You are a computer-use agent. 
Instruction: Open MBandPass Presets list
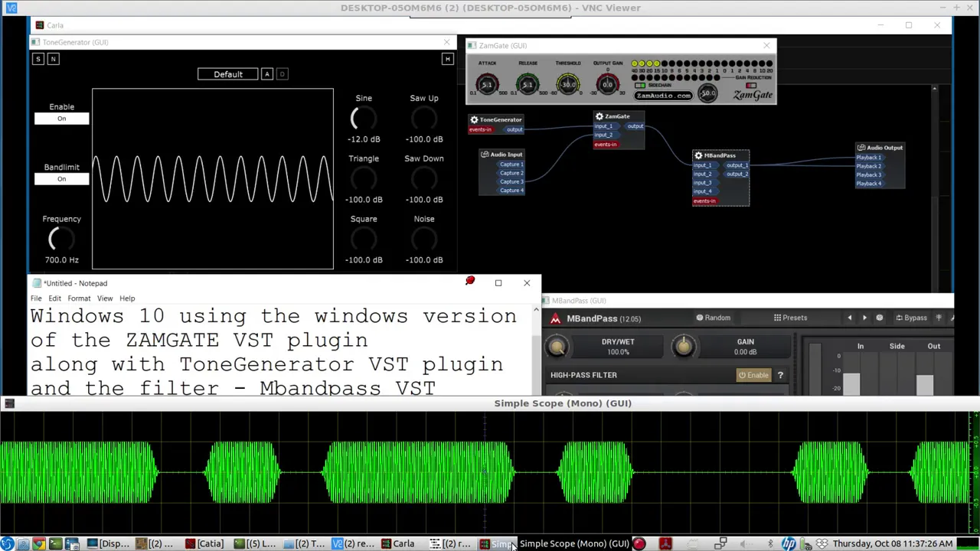[x=789, y=318]
